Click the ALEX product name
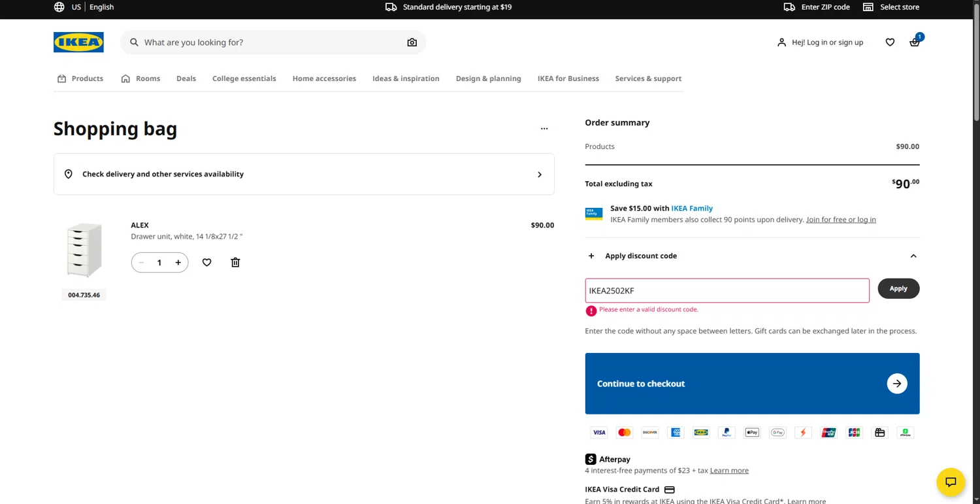The width and height of the screenshot is (980, 504). click(x=140, y=225)
